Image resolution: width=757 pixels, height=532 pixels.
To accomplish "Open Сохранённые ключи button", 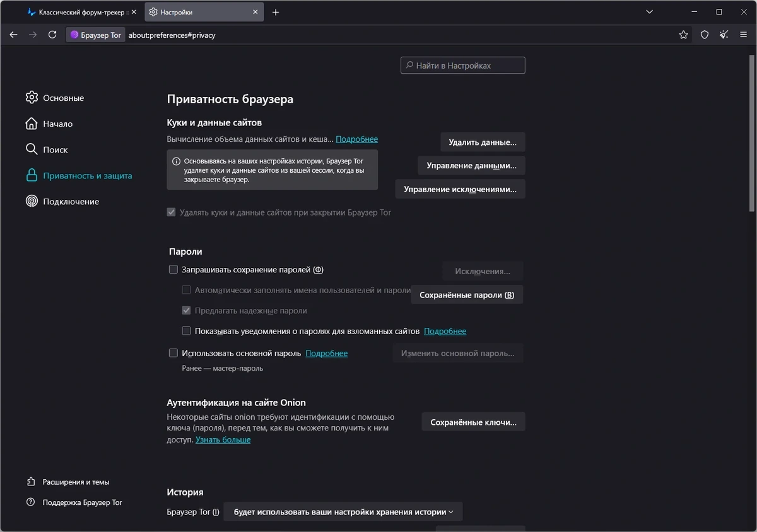I will coord(473,422).
